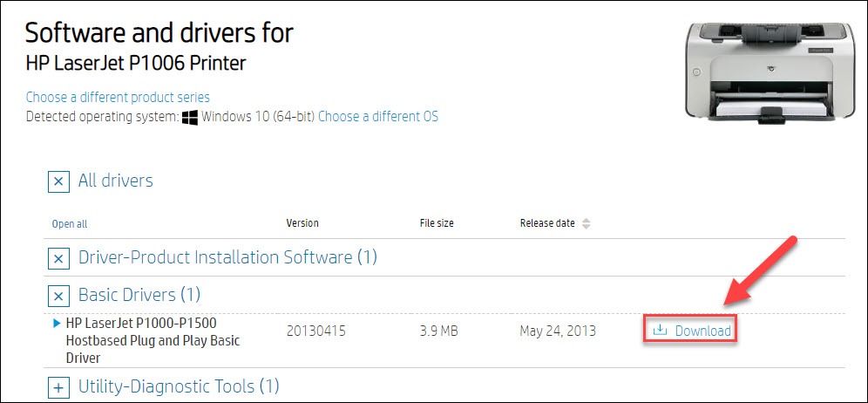
Task: Open the Choose a different OS link
Action: tap(378, 117)
